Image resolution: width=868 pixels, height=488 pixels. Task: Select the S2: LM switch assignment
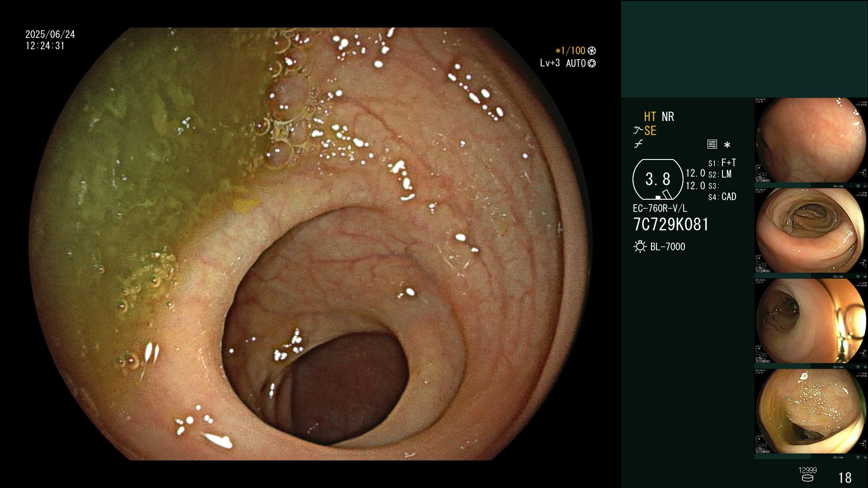tap(720, 174)
